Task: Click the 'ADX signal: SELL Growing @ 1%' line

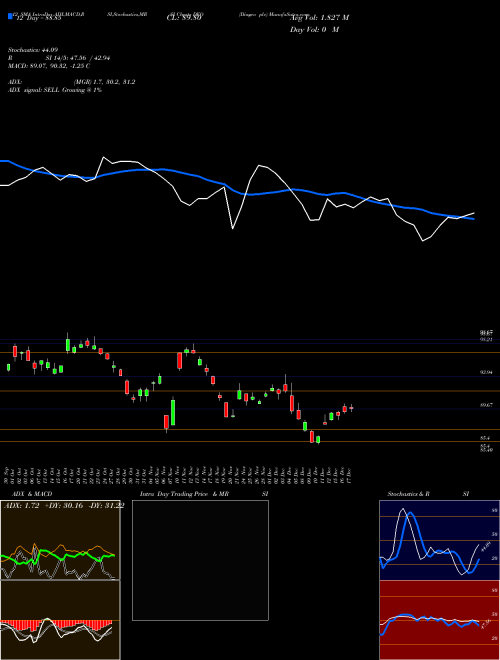Action: 55,90
